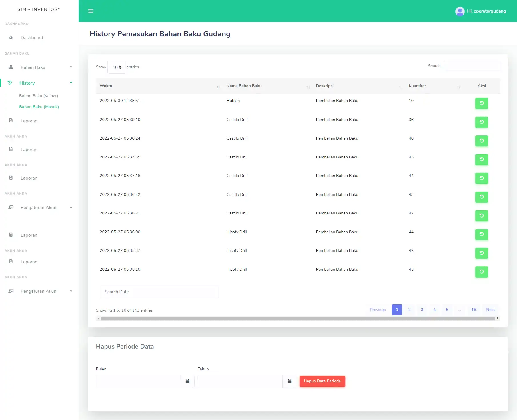Click Previous pagination link

(x=378, y=310)
